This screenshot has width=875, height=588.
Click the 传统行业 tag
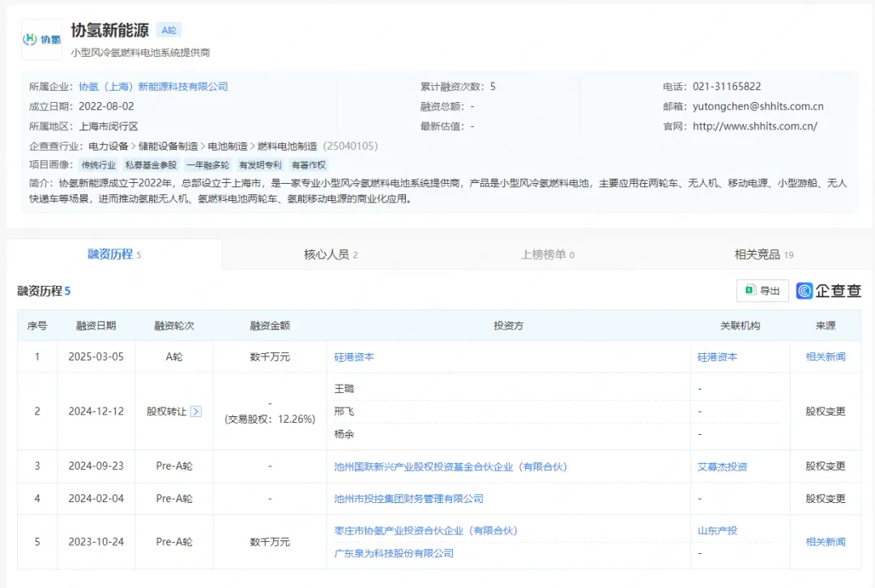tap(99, 165)
